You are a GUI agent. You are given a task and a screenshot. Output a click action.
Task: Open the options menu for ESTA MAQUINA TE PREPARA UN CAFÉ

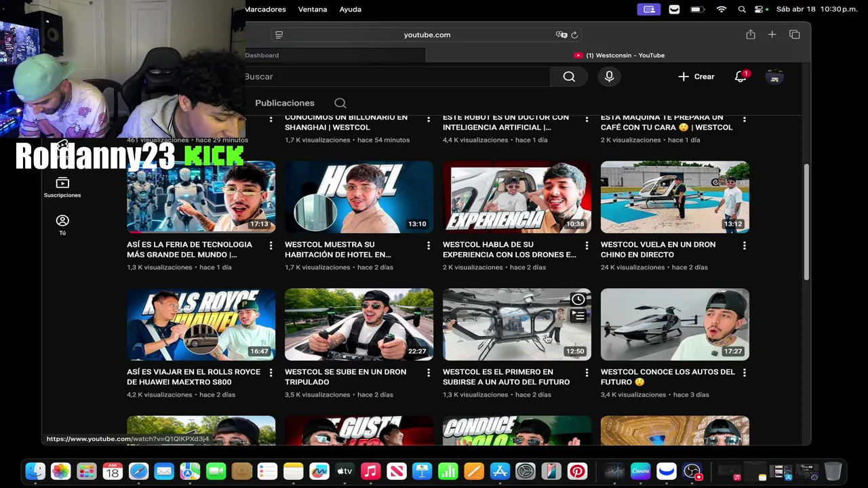tap(744, 119)
